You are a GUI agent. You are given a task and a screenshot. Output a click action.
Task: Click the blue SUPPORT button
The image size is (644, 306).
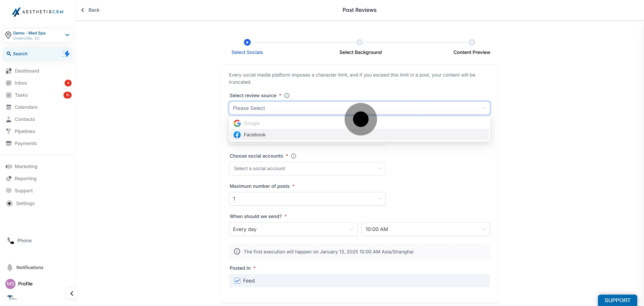tap(617, 300)
